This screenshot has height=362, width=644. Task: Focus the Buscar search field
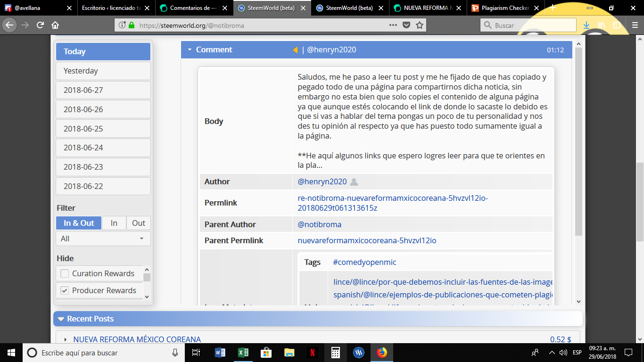coord(528,25)
